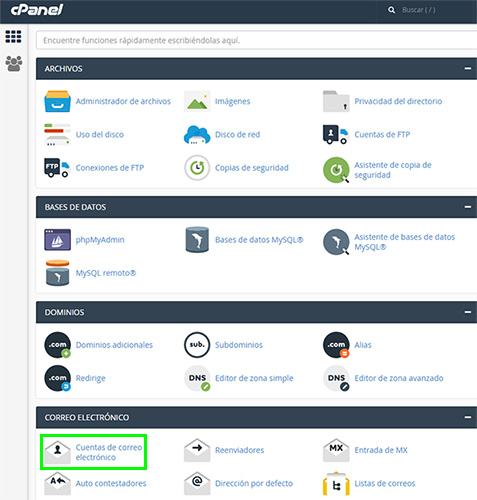This screenshot has height=500, width=477.
Task: Click the 'Encuentre funciones rápidamente' search box
Action: 256,40
